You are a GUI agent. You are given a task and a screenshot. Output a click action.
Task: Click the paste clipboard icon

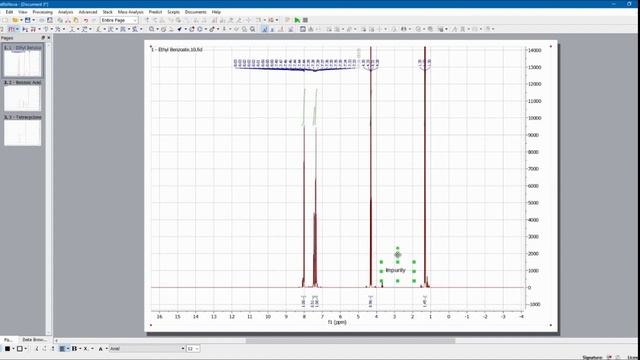[76, 20]
